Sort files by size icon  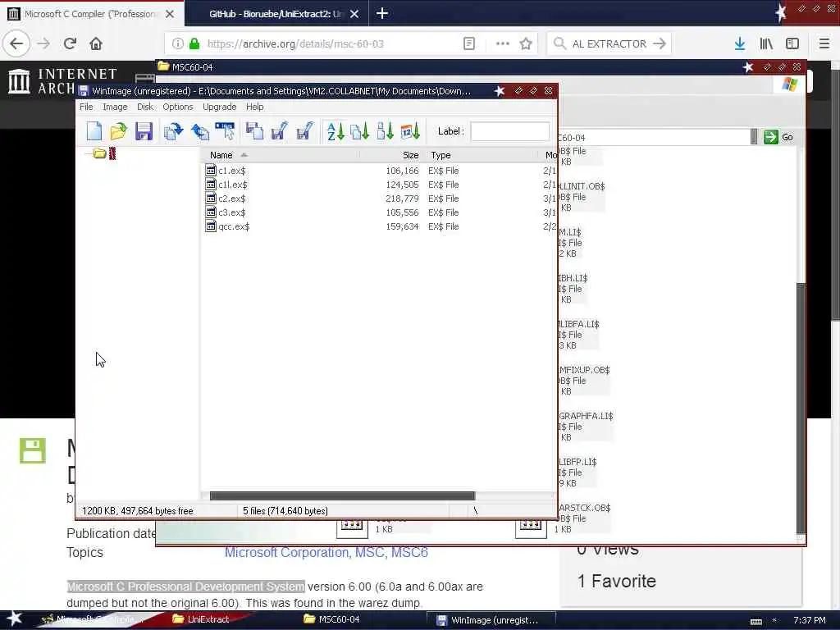(x=386, y=131)
